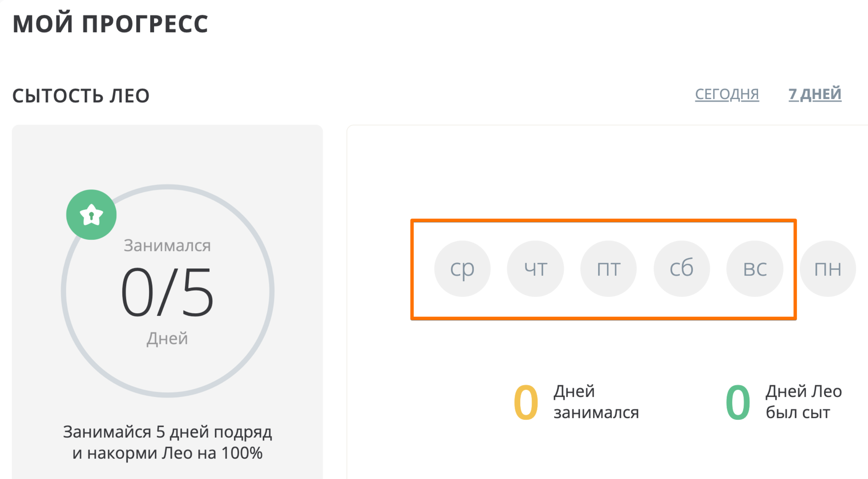868x479 pixels.
Task: Click the yellow zero days-studied number
Action: pos(526,402)
